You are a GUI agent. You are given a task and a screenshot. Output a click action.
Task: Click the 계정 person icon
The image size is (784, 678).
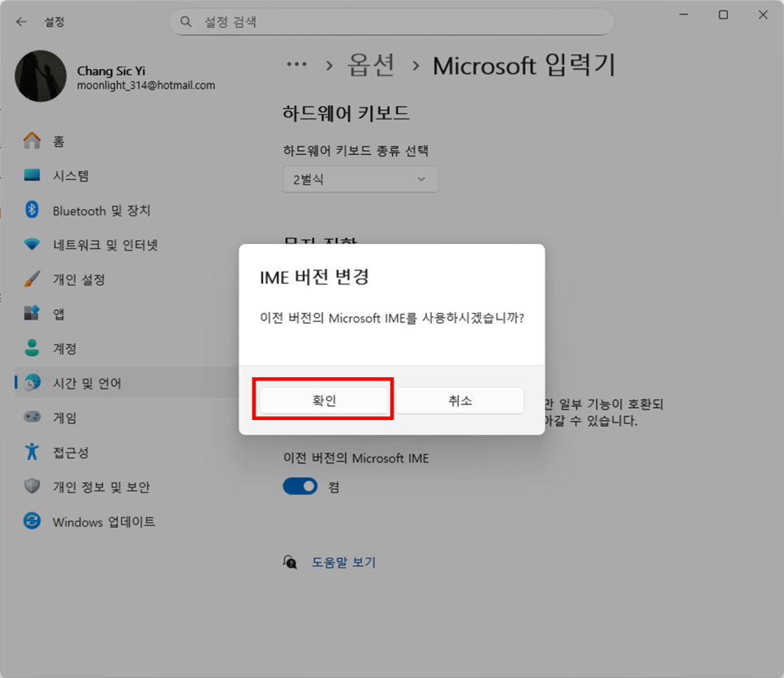32,348
